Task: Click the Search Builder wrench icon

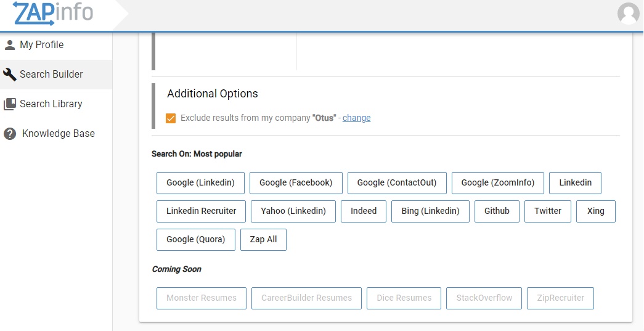Action: (10, 75)
